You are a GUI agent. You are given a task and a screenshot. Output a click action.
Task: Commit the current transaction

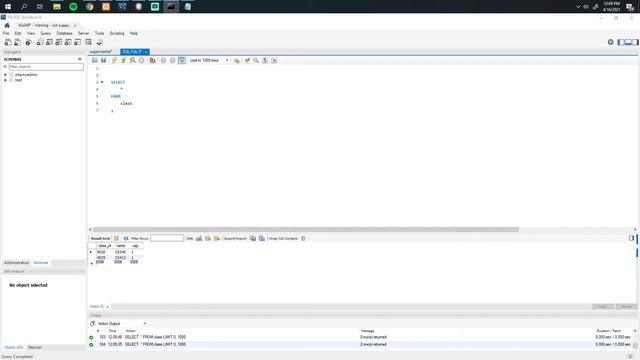coord(163,60)
